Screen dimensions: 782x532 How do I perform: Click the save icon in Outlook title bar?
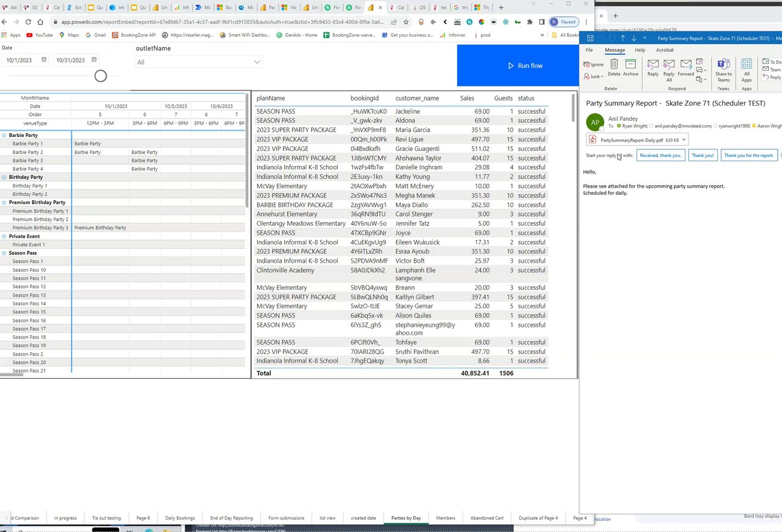(x=590, y=38)
